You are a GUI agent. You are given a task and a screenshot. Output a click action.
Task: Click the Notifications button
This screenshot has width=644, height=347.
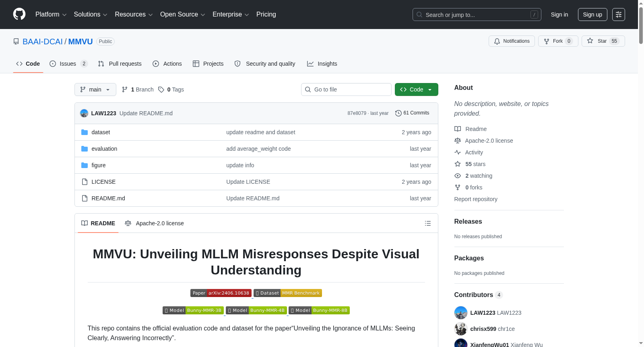coord(512,41)
